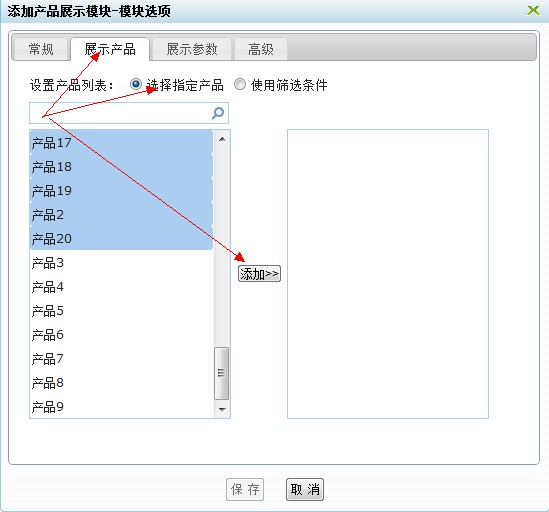Click the empty selected-products box
The width and height of the screenshot is (549, 512).
pos(388,274)
